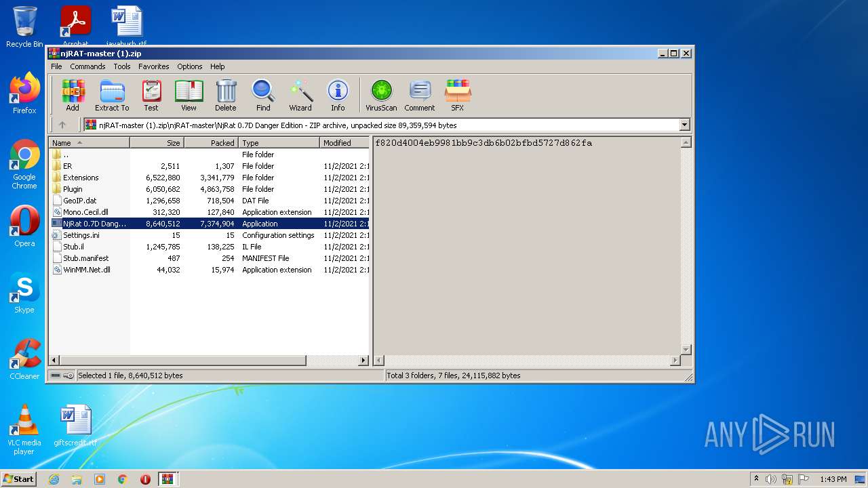Click the taskbar clock 1:43 PM
Screen dimensions: 868x488
pos(833,479)
